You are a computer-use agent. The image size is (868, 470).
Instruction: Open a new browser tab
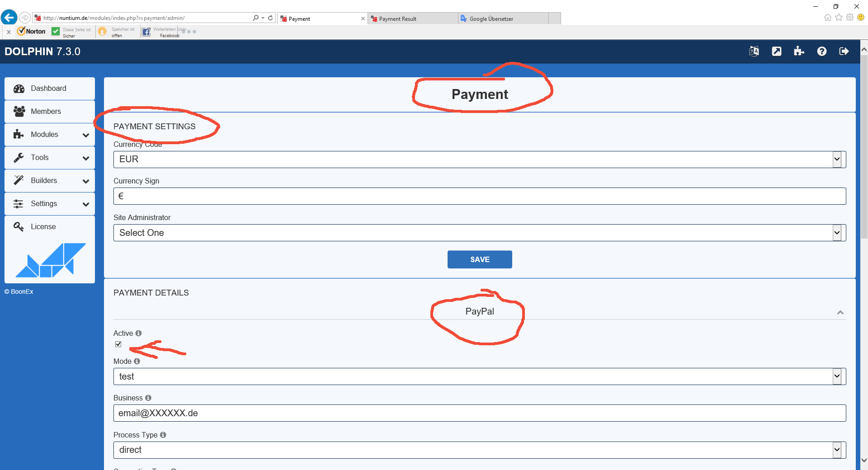555,19
